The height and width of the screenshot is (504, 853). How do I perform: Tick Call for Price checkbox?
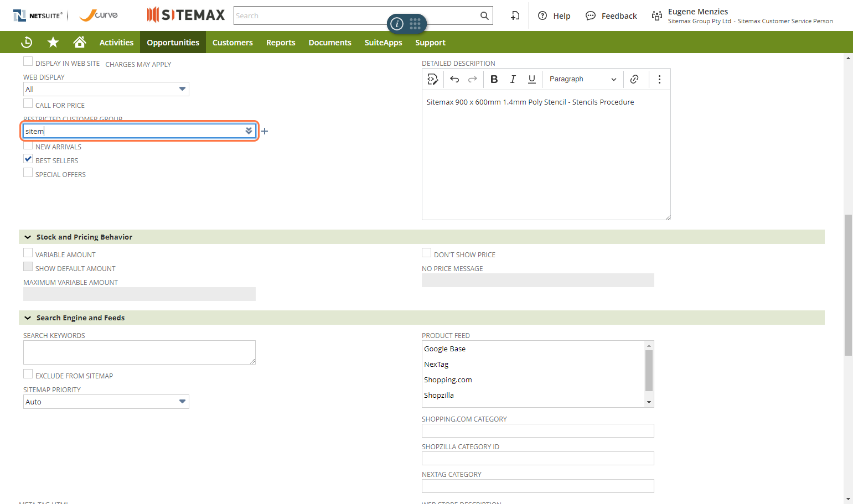pyautogui.click(x=28, y=103)
